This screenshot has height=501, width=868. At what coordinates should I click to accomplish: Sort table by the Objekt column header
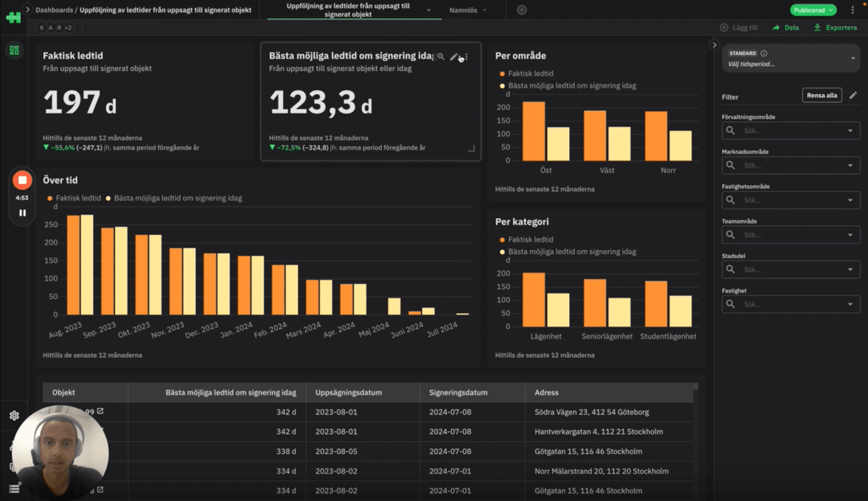tap(85, 393)
